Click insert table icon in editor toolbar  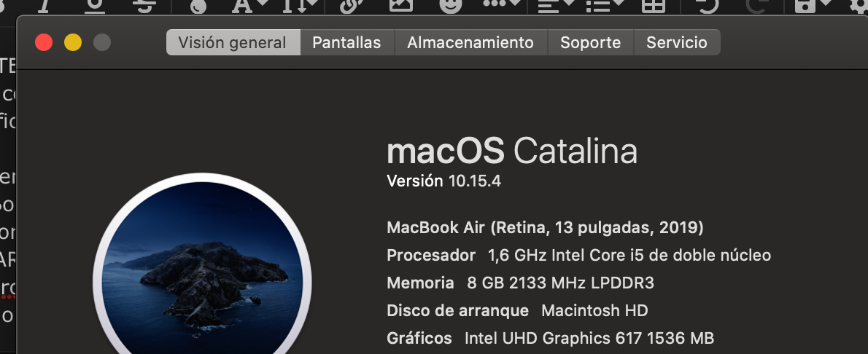pos(654,6)
